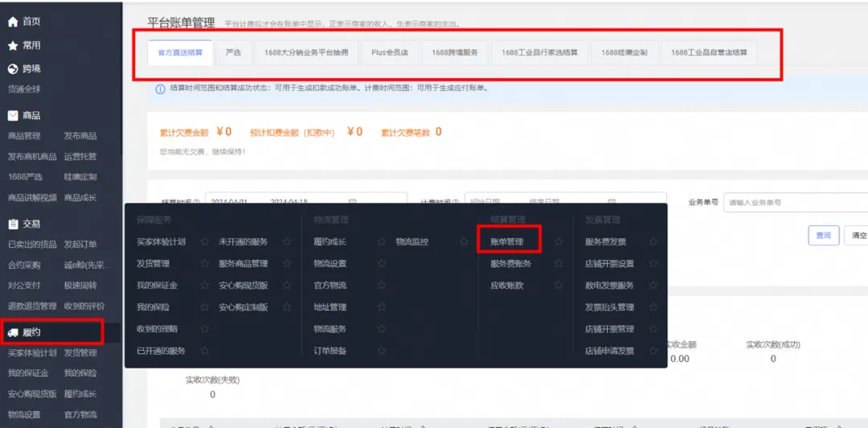Favorite 账单管理 using its star
868x428 pixels.
pyautogui.click(x=559, y=241)
